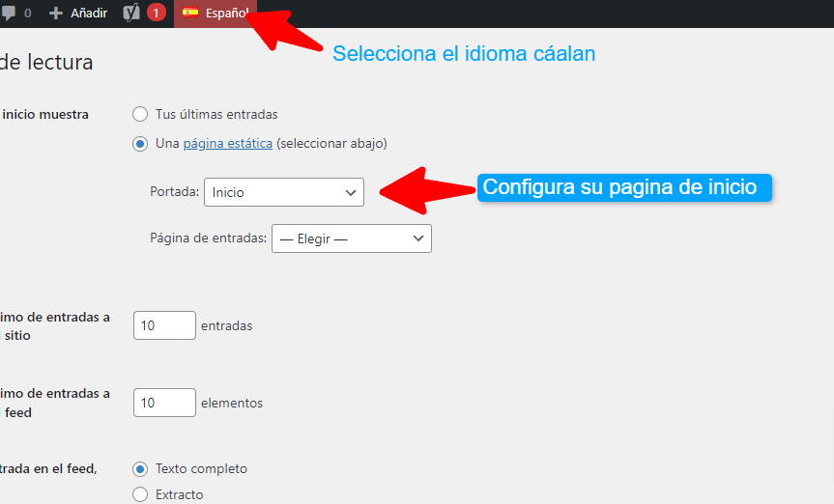The width and height of the screenshot is (834, 504).
Task: Open the Portada dropdown showing Inicio
Action: click(x=284, y=192)
